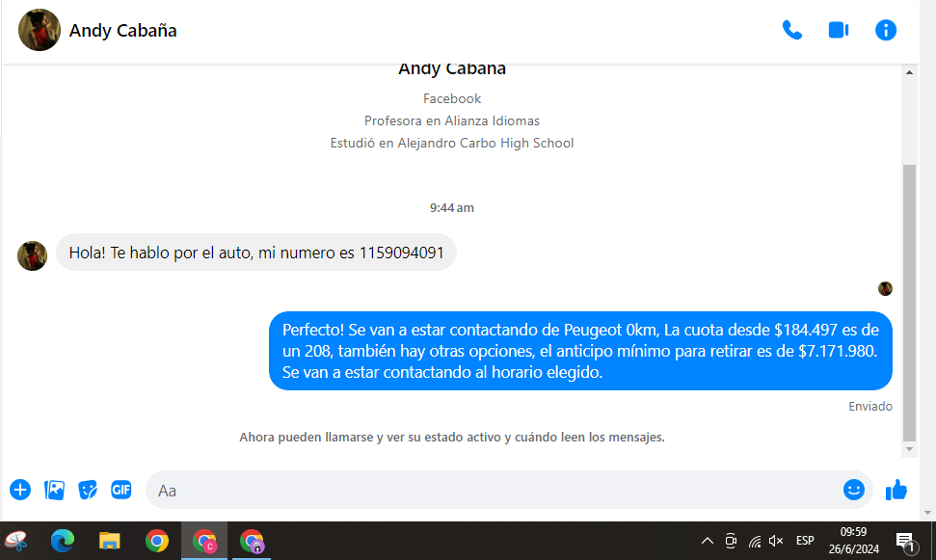Image resolution: width=936 pixels, height=560 pixels.
Task: Open network settings from the tray
Action: pos(755,542)
